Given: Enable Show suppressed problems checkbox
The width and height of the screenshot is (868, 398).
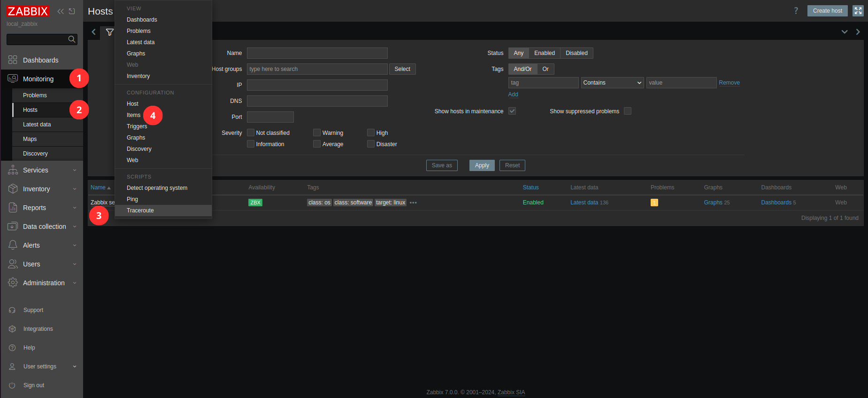Looking at the screenshot, I should [x=628, y=111].
